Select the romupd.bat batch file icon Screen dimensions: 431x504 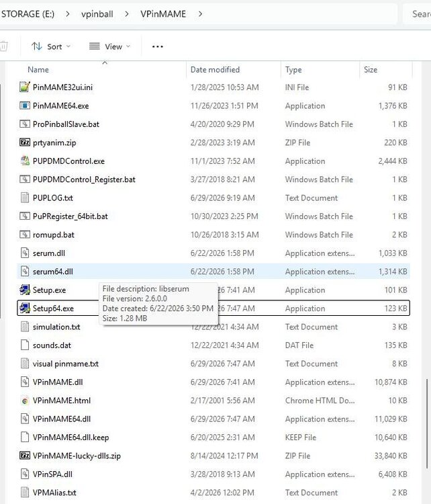click(x=25, y=235)
